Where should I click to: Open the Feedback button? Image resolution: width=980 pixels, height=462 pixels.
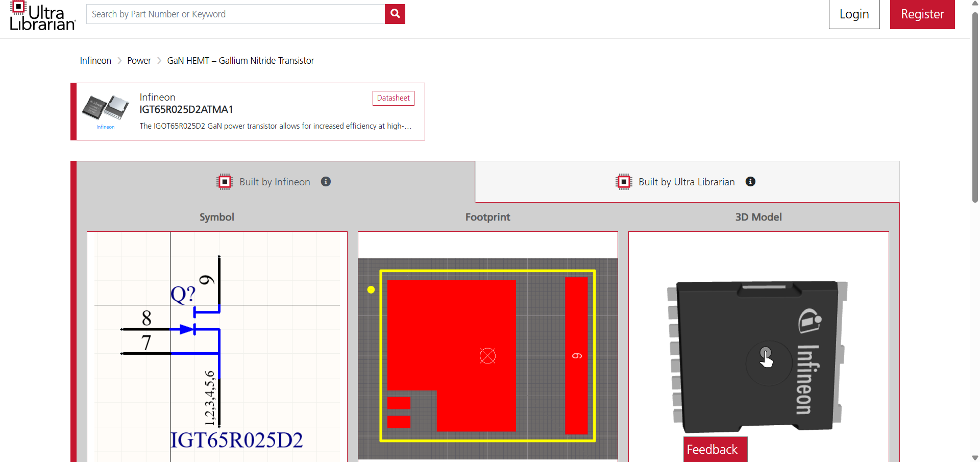pos(715,449)
